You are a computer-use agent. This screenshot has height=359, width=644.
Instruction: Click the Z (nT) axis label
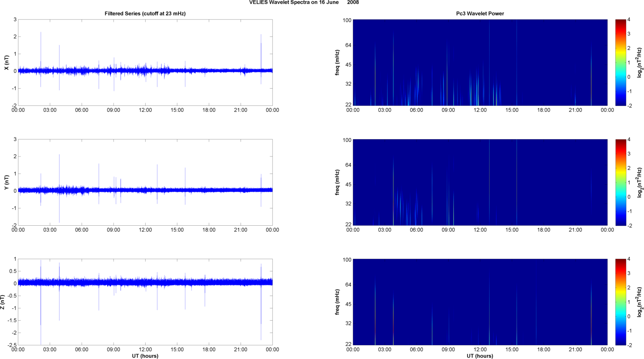tap(3, 302)
